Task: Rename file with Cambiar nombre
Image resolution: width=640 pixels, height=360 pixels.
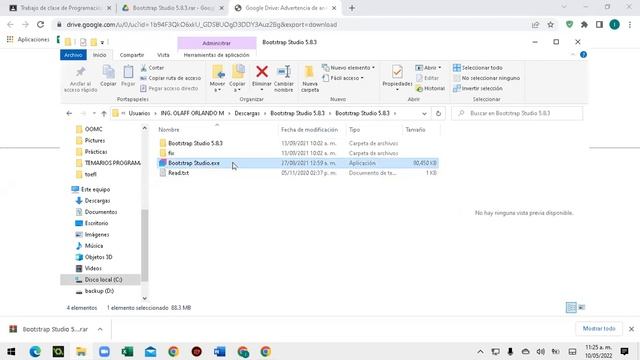Action: (284, 78)
